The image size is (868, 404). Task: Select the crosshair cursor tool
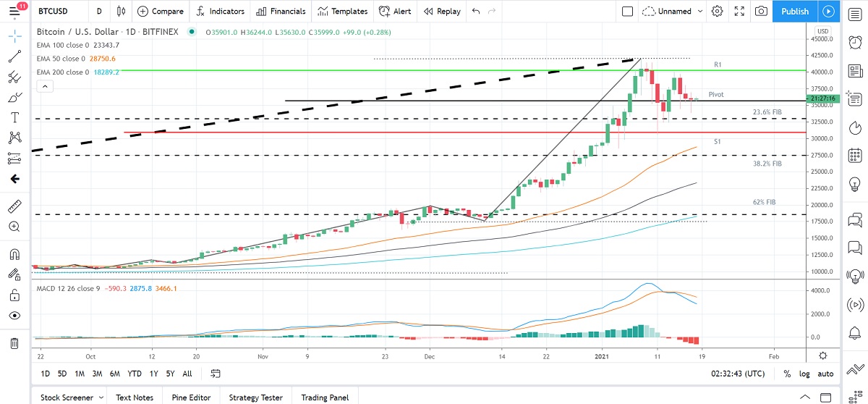14,35
